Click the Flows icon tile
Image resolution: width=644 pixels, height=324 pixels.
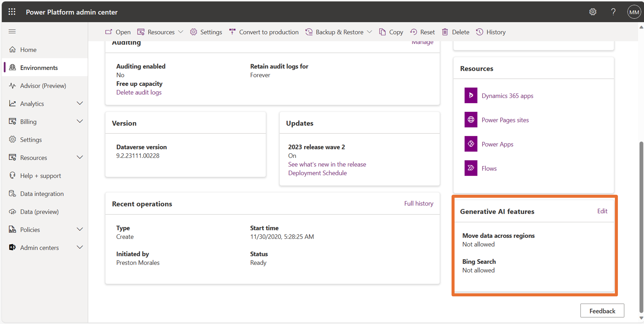(x=470, y=168)
